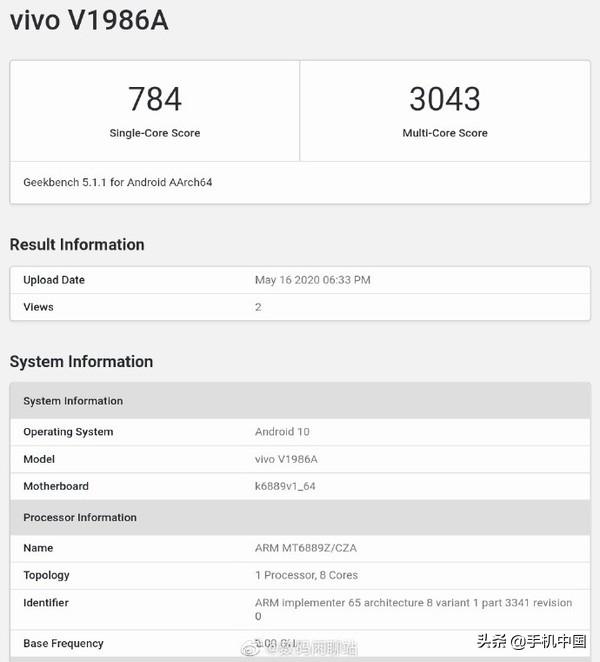
Task: Select the "May 16 2020 06:33 PM" value
Action: tap(312, 280)
